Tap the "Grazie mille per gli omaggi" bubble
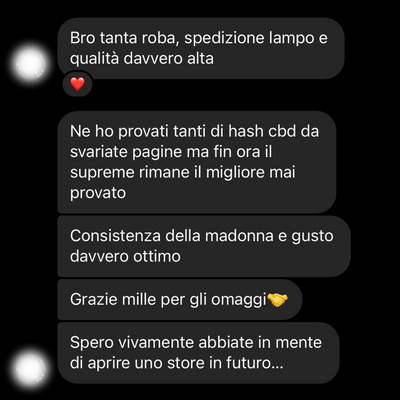Viewport: 400px width, 400px height. [180, 299]
